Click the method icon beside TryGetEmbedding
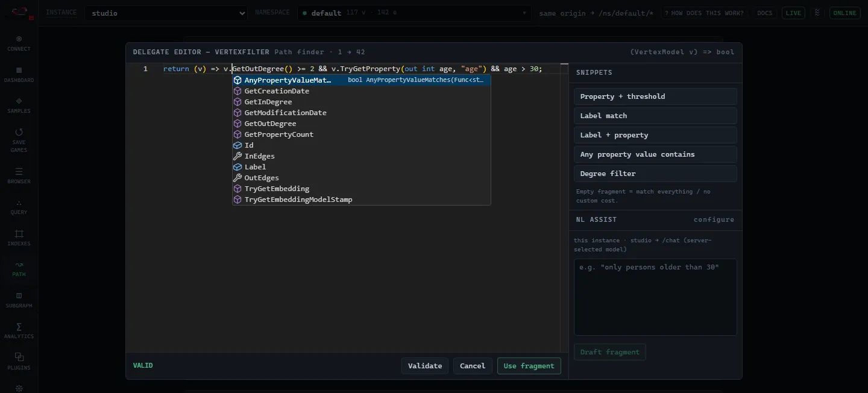This screenshot has height=393, width=868. (237, 189)
